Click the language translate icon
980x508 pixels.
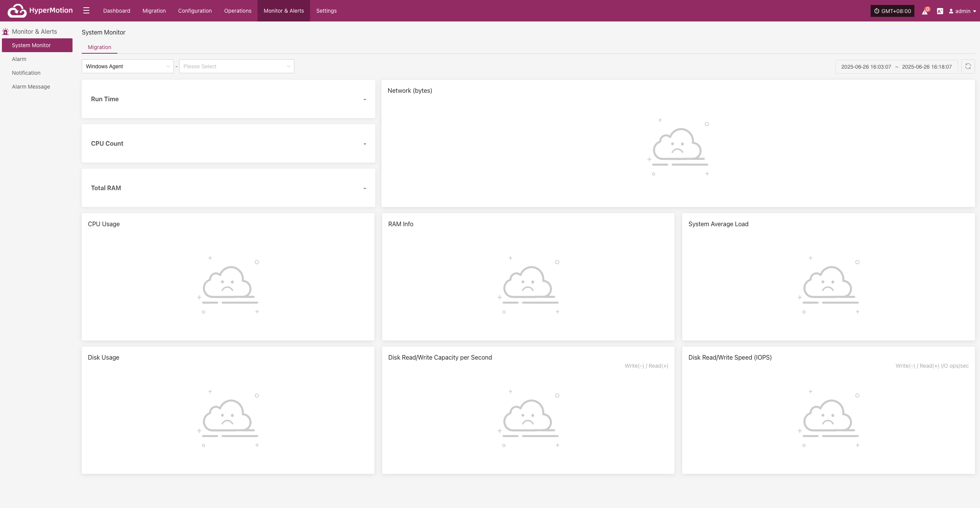[x=940, y=11]
